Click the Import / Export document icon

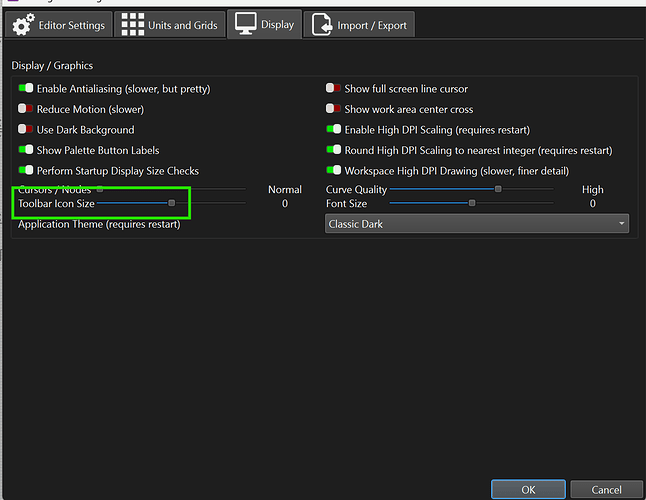point(322,25)
